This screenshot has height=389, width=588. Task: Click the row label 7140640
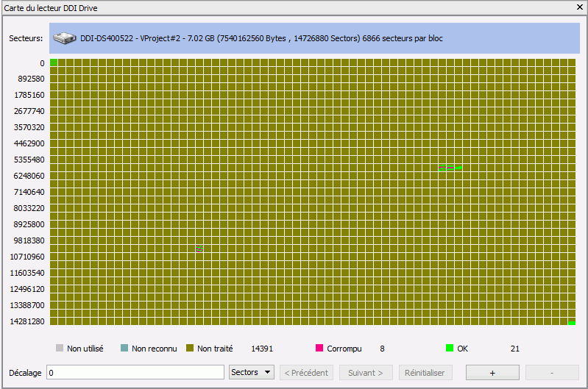pyautogui.click(x=29, y=192)
